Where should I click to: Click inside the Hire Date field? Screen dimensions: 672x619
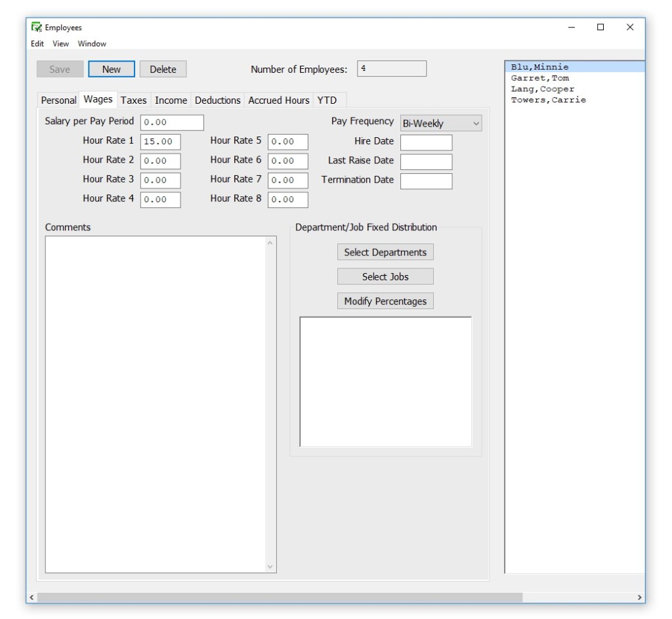click(427, 140)
